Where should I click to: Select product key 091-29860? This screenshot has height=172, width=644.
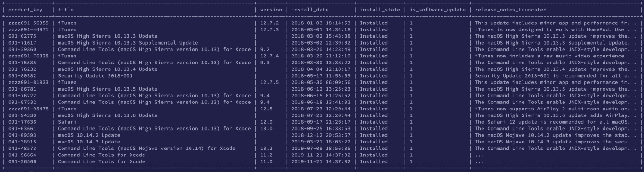(22, 49)
